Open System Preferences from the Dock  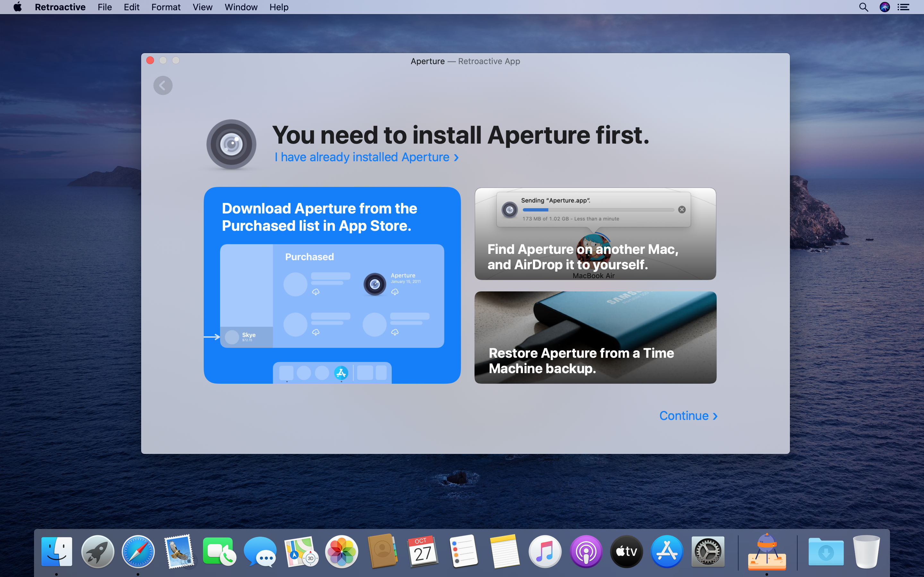(707, 551)
